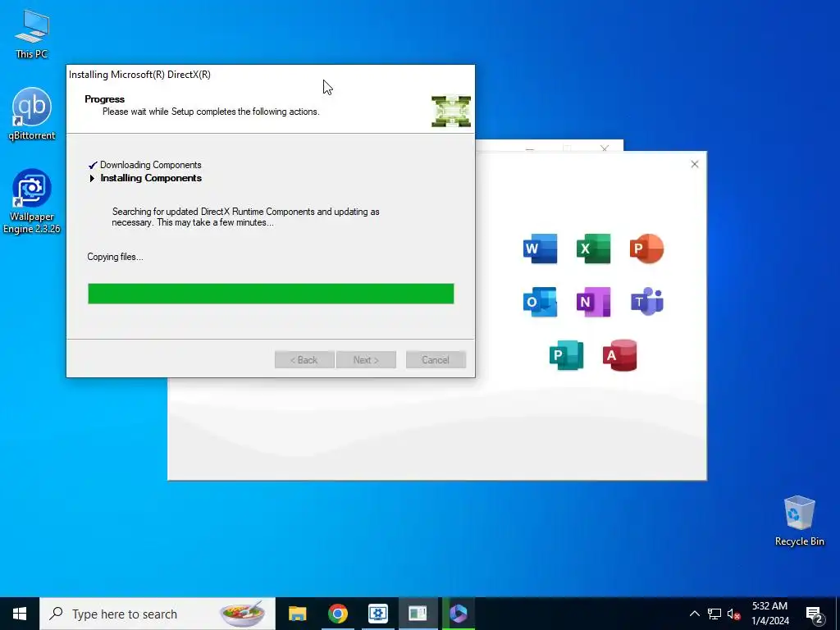The image size is (840, 630).
Task: Open the Windows Start menu
Action: [x=20, y=614]
